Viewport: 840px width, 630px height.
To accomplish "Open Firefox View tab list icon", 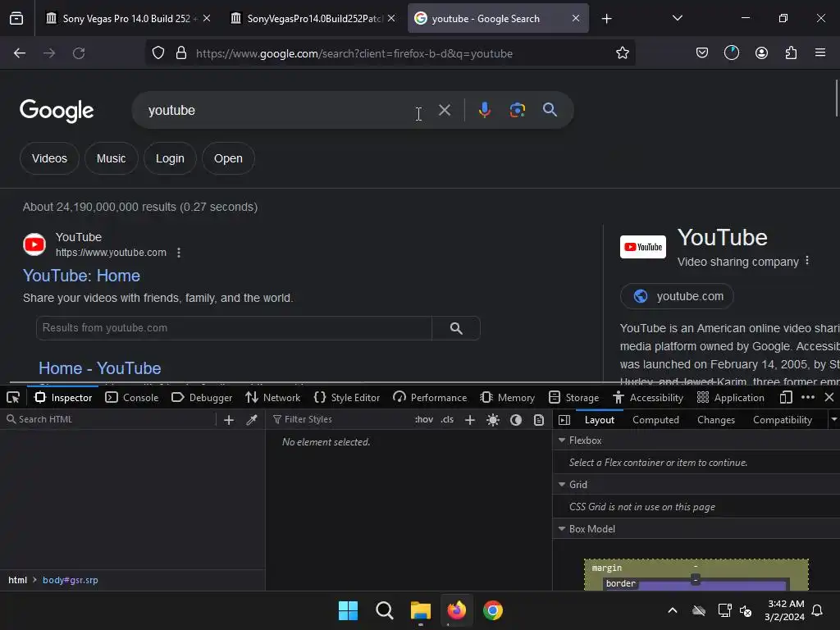I will 16,19.
